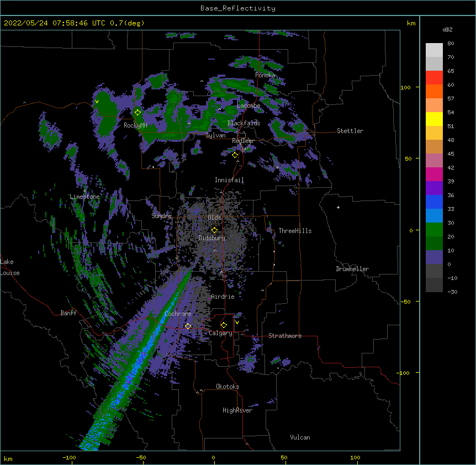Select the slate purple 0-10 dBZ legend swatch
The width and height of the screenshot is (476, 465).
(x=434, y=257)
